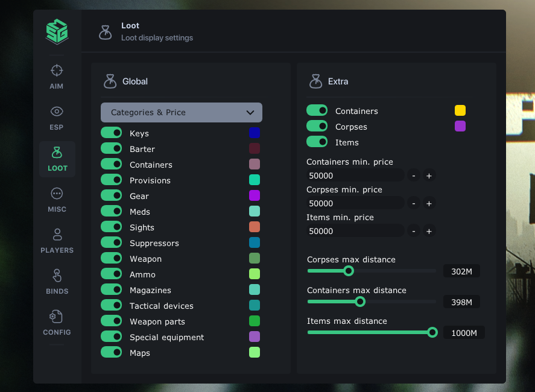The image size is (535, 392).
Task: Click the Corpses min. price input field
Action: point(355,204)
